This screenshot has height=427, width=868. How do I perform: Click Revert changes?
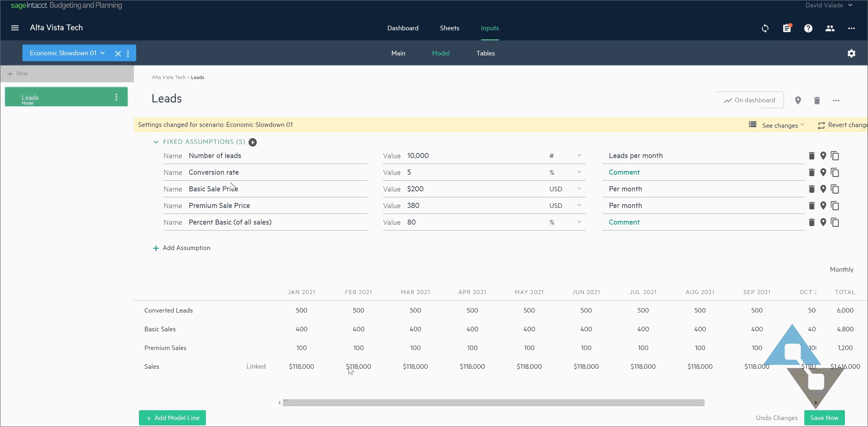843,125
